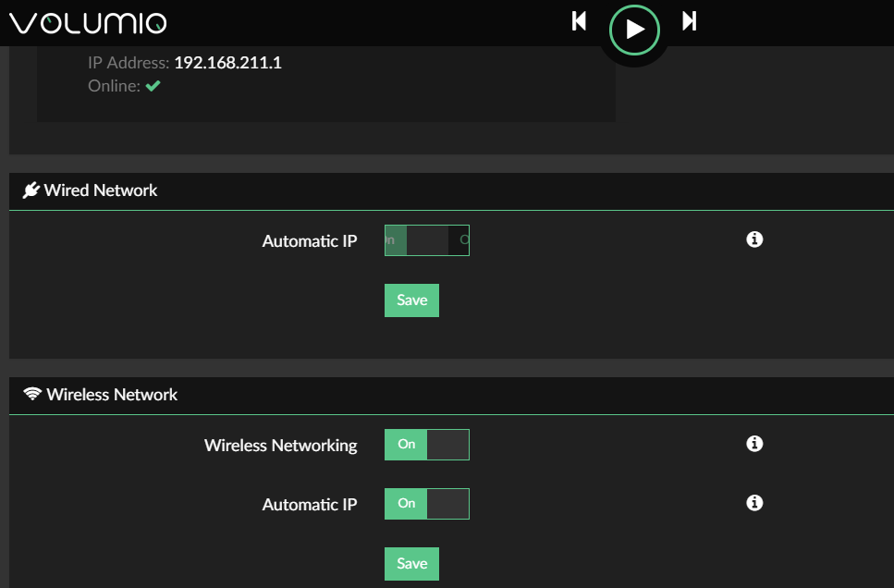Click the IP address 192.168.211.1
Image resolution: width=894 pixels, height=588 pixels.
(227, 62)
